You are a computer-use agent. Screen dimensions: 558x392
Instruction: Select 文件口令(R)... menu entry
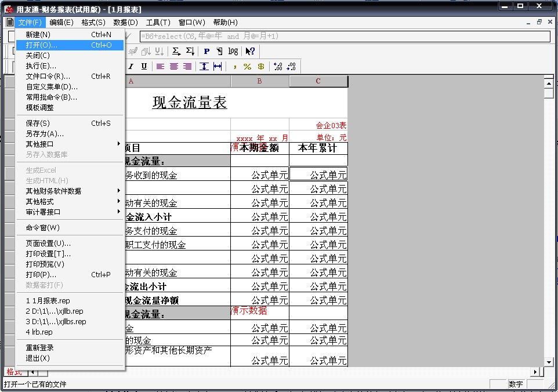pyautogui.click(x=70, y=77)
